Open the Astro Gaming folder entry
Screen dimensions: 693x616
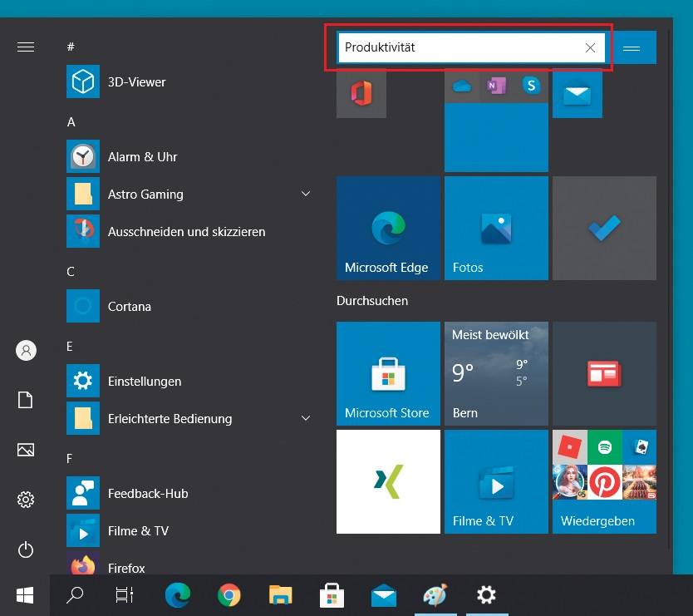[x=190, y=195]
